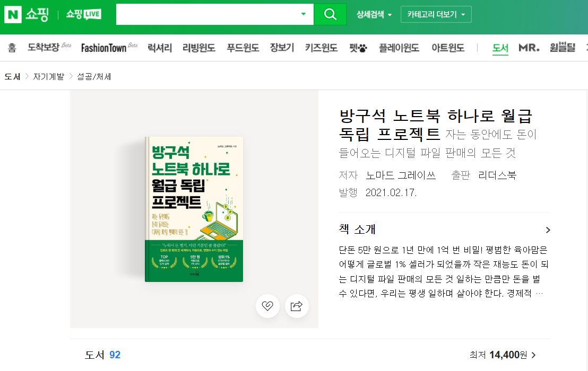The width and height of the screenshot is (588, 371).
Task: Expand 카테고리 더보기 menu
Action: (x=436, y=15)
